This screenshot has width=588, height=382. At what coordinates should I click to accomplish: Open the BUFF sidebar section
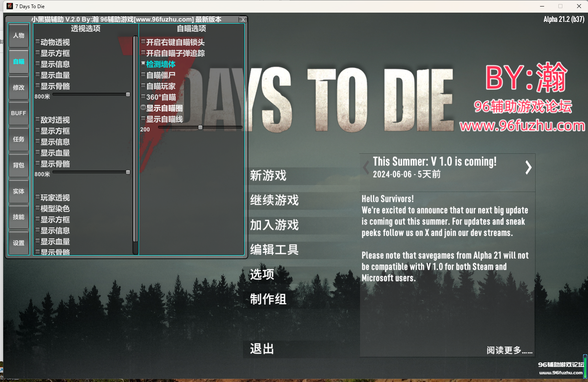click(19, 113)
